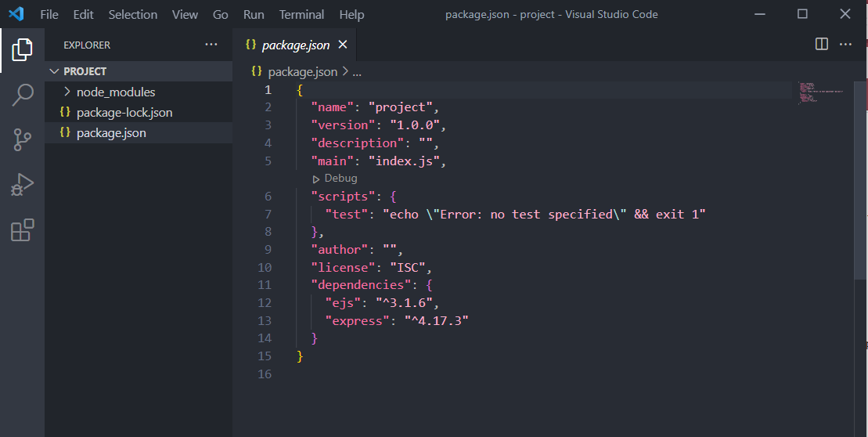Click the "1.0.0" version value
This screenshot has width=868, height=437.
coord(415,125)
